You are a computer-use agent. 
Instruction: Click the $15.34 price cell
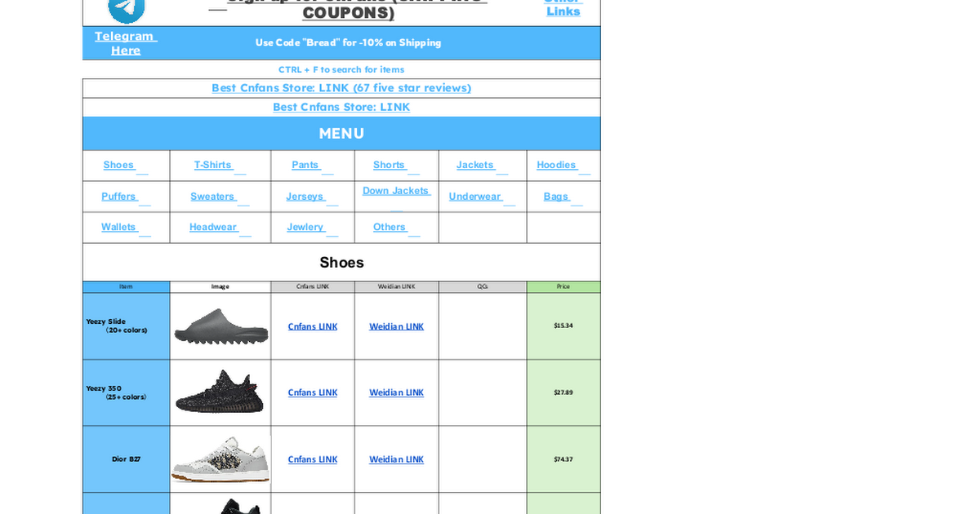coord(563,326)
